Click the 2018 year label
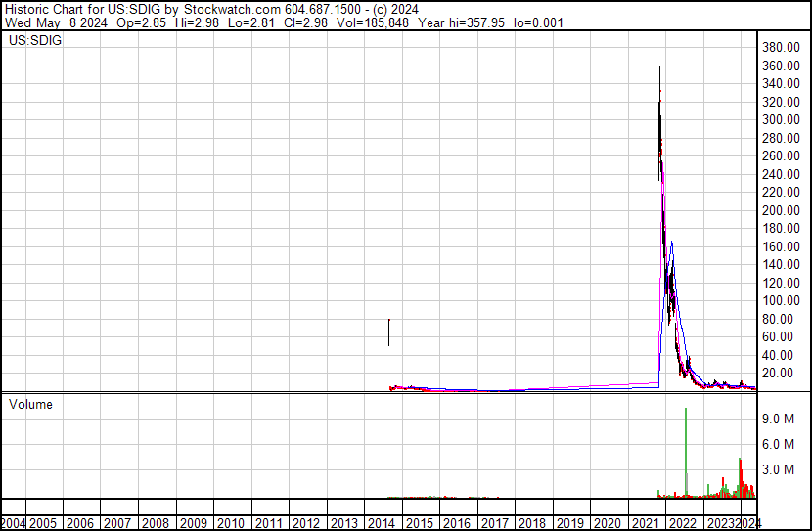The image size is (812, 531). pyautogui.click(x=532, y=523)
